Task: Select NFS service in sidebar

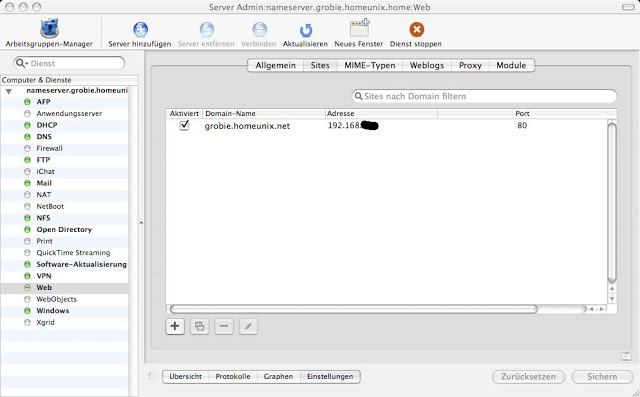Action: [x=43, y=218]
